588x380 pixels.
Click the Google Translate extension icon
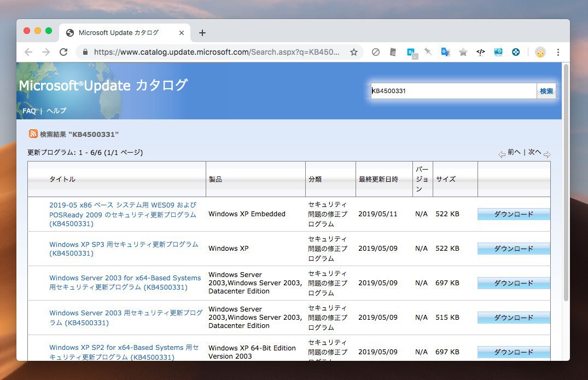click(445, 53)
